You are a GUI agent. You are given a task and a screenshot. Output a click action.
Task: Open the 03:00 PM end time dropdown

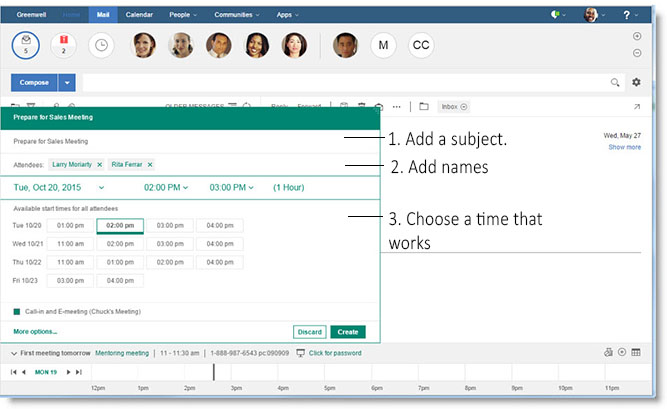(x=231, y=188)
